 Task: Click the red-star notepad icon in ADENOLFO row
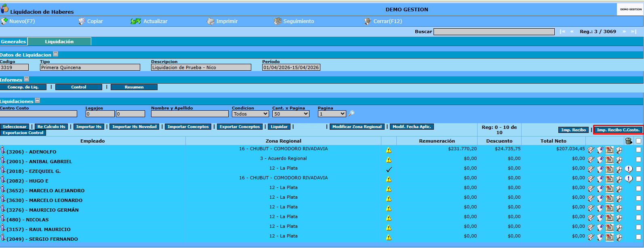610,150
